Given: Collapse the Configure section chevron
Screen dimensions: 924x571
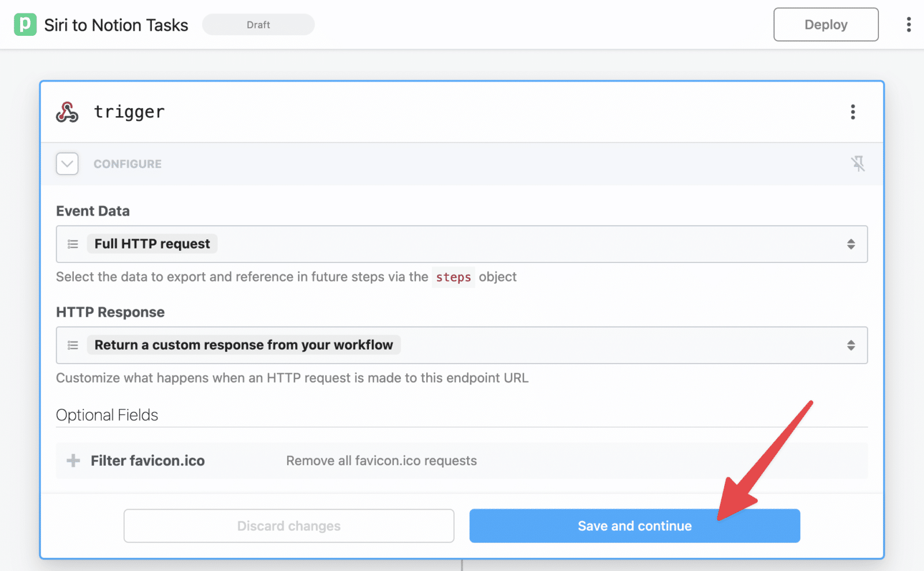Looking at the screenshot, I should tap(66, 164).
